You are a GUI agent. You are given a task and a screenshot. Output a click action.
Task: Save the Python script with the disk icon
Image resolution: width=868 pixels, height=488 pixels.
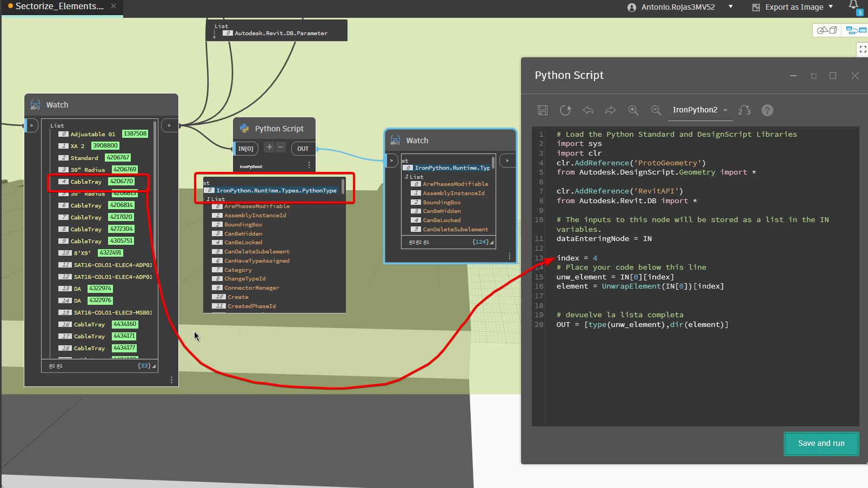(x=543, y=110)
